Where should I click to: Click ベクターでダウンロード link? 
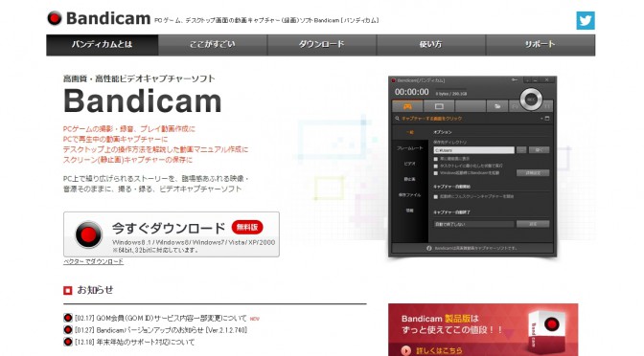[93, 261]
